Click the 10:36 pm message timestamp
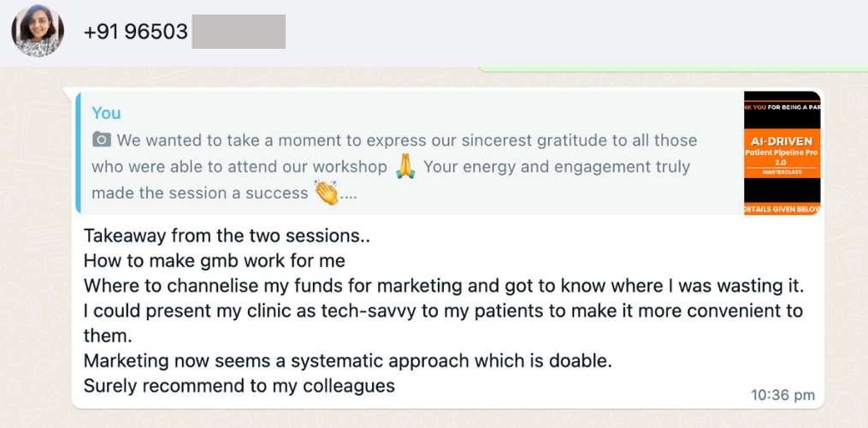Image resolution: width=868 pixels, height=428 pixels. (x=782, y=395)
